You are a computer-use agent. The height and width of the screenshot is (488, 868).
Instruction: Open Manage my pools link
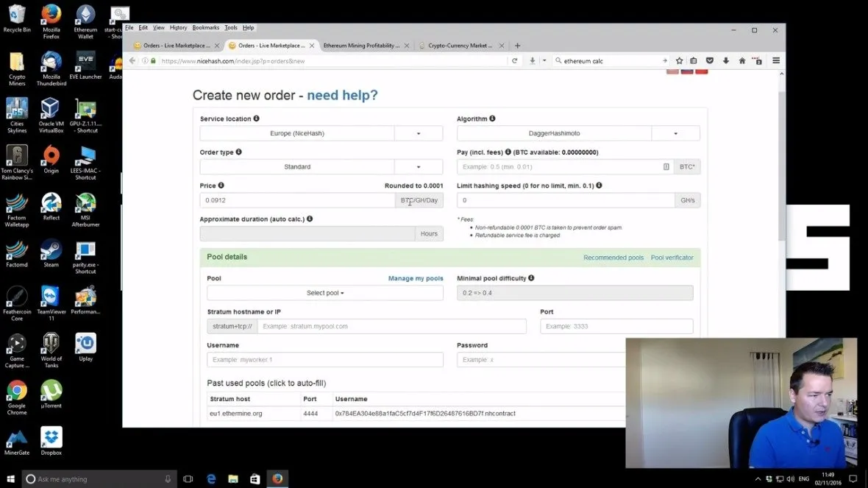coord(416,278)
